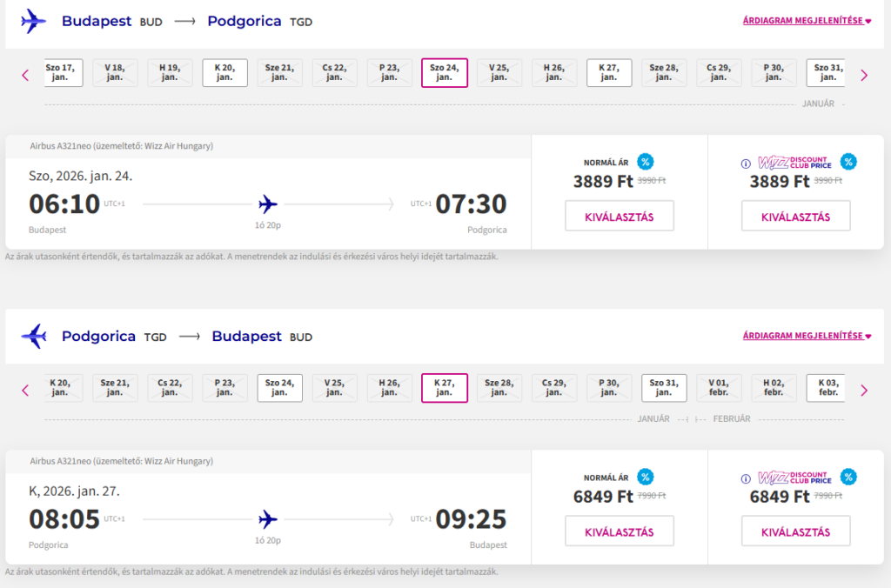
Task: Click the info icon beside outbound Wizz Discount Club
Action: click(x=745, y=163)
